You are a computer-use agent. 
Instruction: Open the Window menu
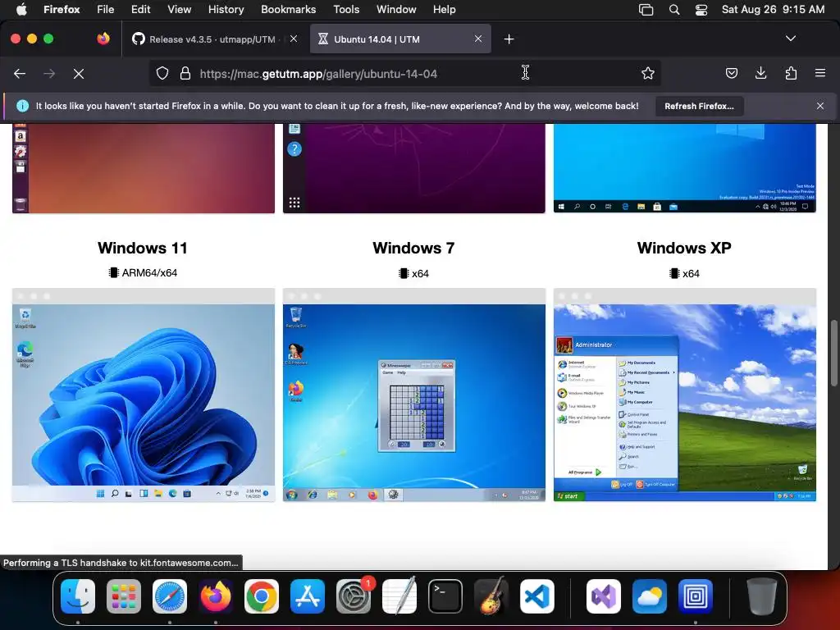point(396,9)
